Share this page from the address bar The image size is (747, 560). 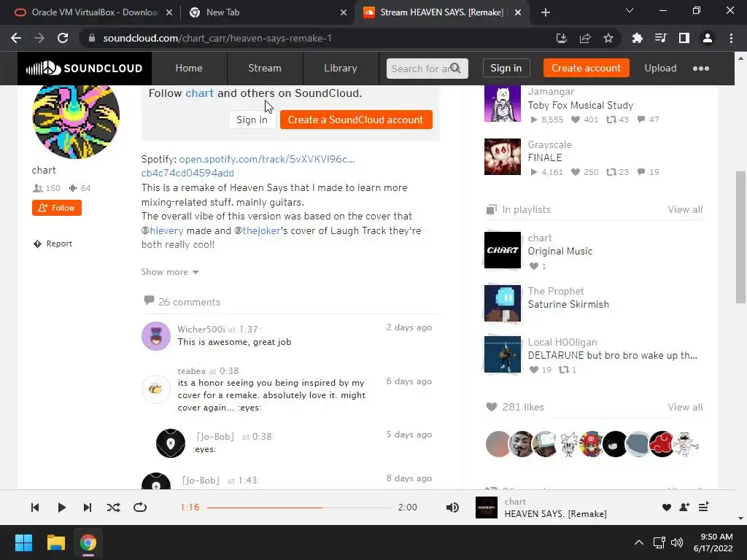click(585, 38)
